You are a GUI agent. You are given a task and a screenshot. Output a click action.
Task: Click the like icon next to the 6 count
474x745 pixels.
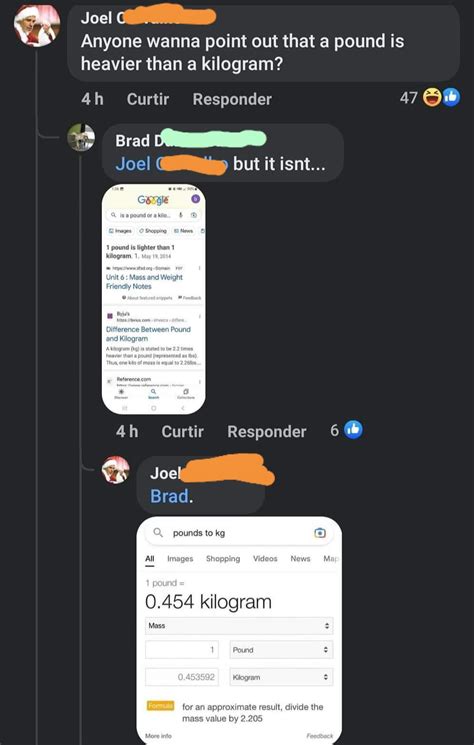353,430
